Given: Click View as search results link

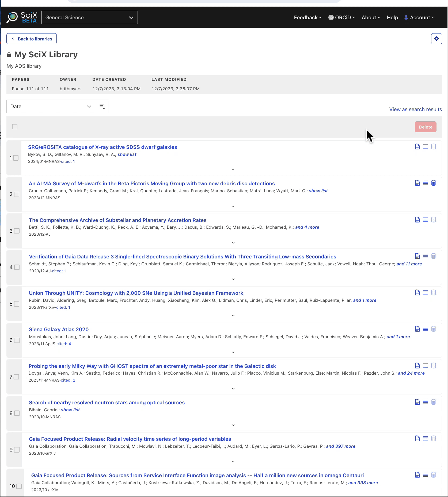Looking at the screenshot, I should pos(415,110).
